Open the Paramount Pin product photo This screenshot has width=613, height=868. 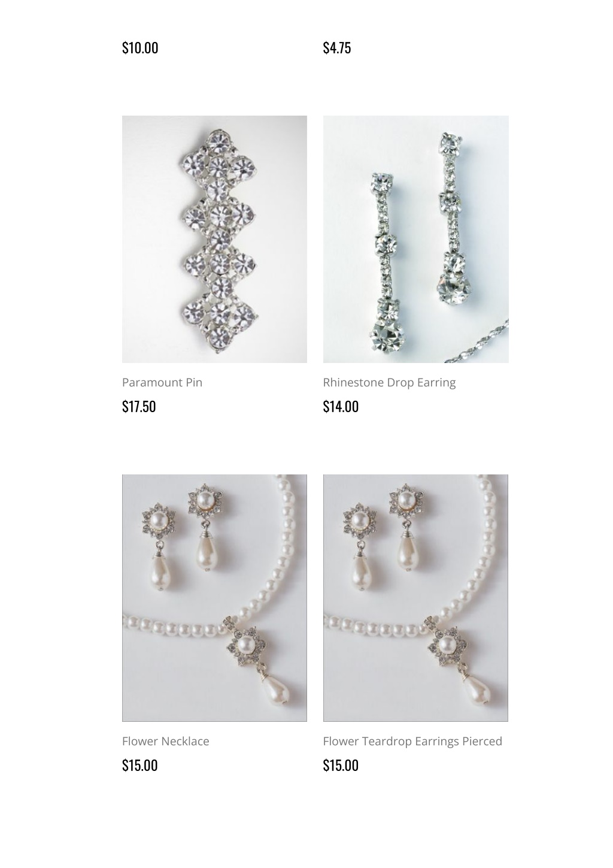click(214, 239)
